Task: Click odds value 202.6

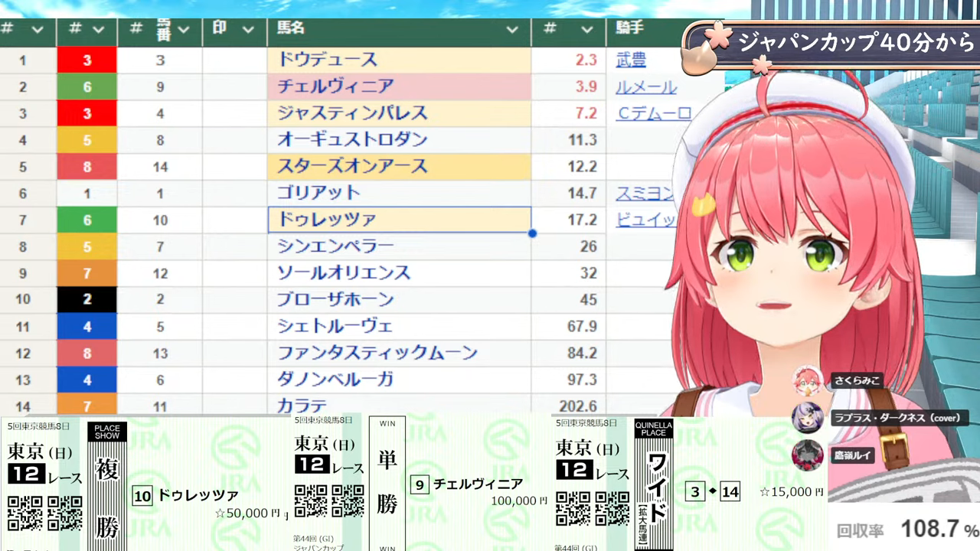Action: (x=579, y=406)
